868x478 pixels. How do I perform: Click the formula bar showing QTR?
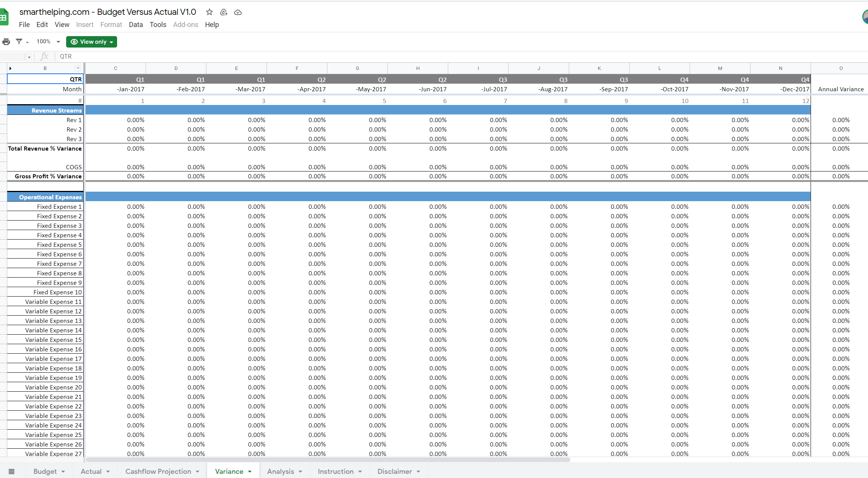pos(462,57)
